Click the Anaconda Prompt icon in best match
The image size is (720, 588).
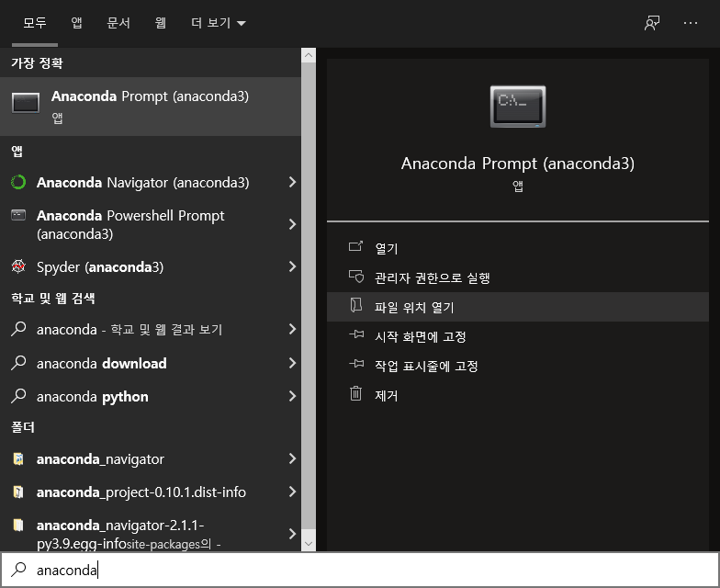tap(26, 103)
